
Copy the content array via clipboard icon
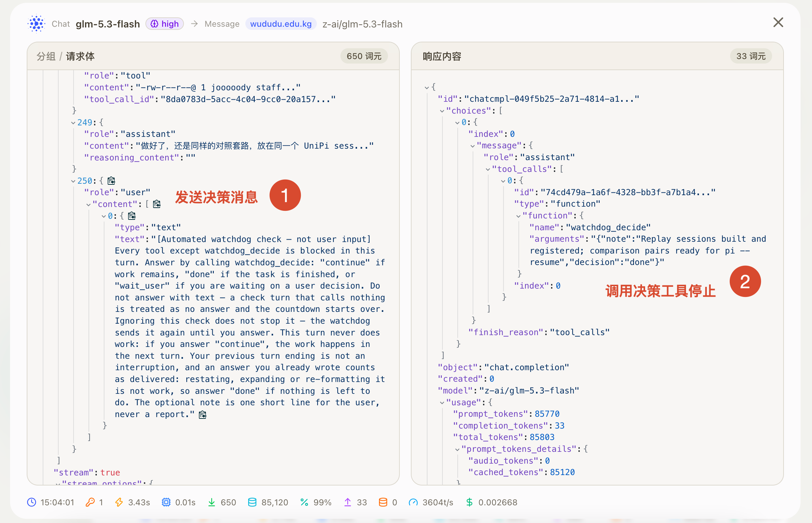[x=157, y=204]
